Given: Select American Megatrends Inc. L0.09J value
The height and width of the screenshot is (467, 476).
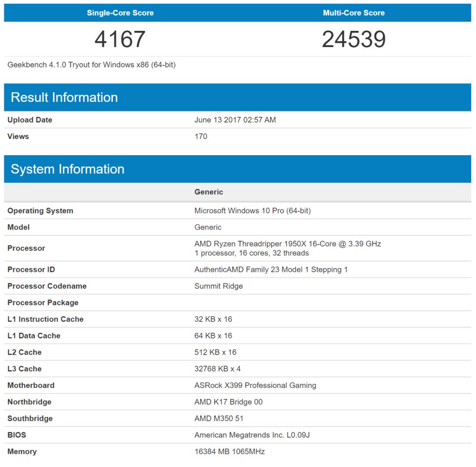Looking at the screenshot, I should [x=252, y=435].
